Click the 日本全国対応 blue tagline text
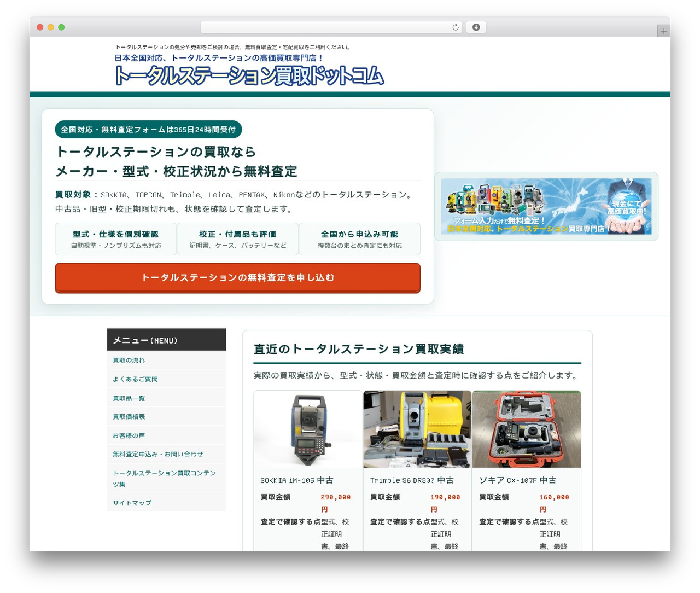700x593 pixels. pyautogui.click(x=219, y=58)
